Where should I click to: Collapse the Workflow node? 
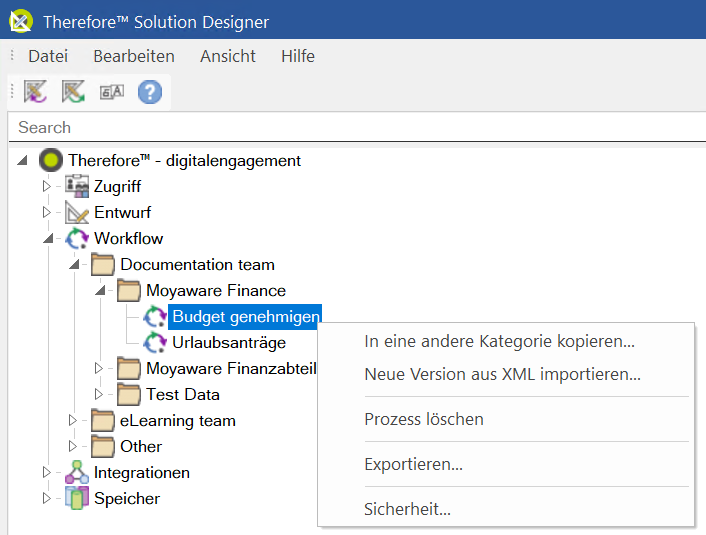[x=48, y=238]
